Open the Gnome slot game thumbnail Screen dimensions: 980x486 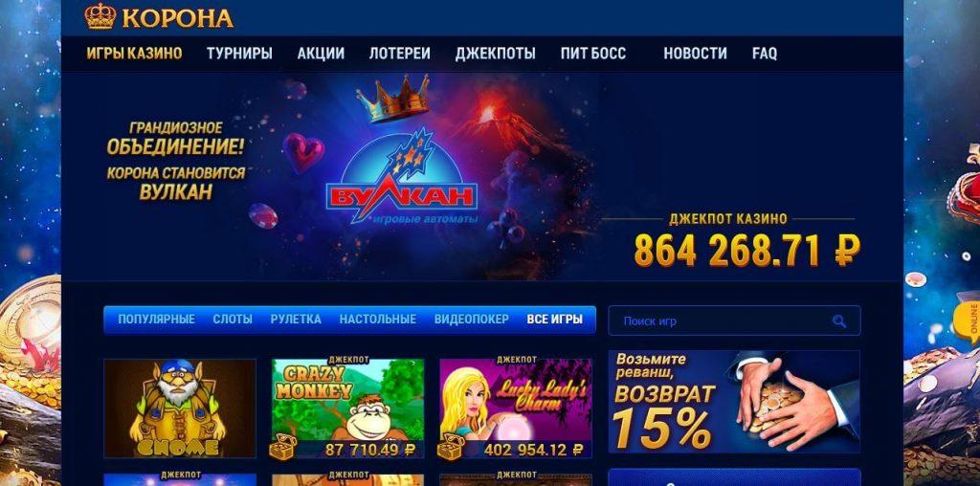(x=180, y=408)
